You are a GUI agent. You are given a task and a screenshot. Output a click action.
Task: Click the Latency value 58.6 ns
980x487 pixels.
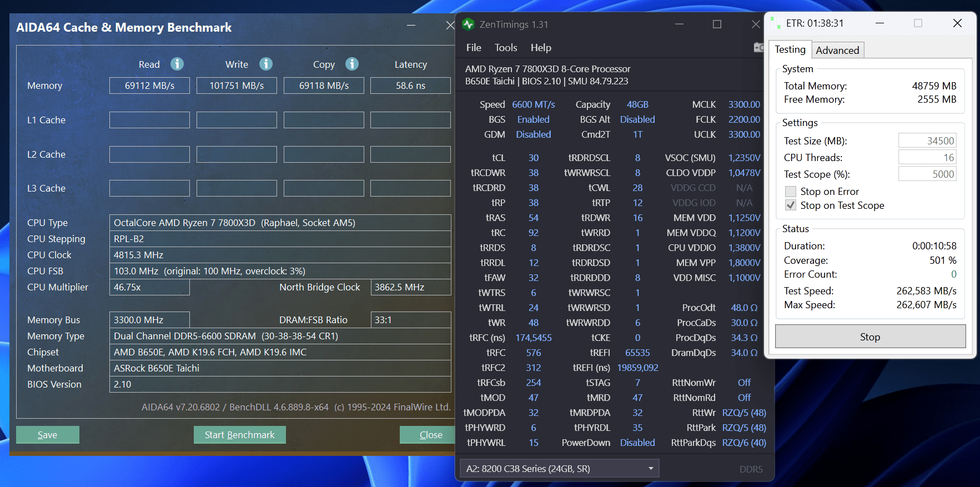pyautogui.click(x=410, y=86)
